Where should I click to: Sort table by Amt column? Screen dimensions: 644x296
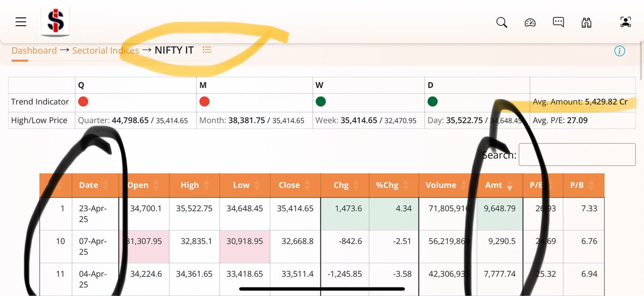tap(499, 185)
